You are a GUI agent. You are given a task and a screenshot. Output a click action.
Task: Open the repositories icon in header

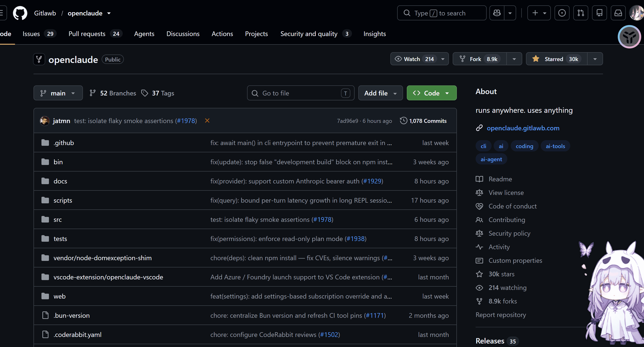[599, 13]
